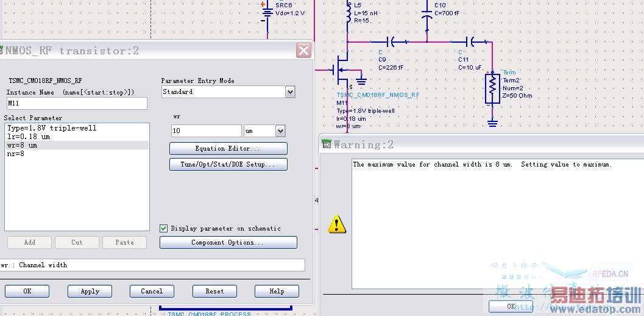Viewport: 644px width, 316px height.
Task: Edit the Instance Name field M11
Action: tap(77, 103)
